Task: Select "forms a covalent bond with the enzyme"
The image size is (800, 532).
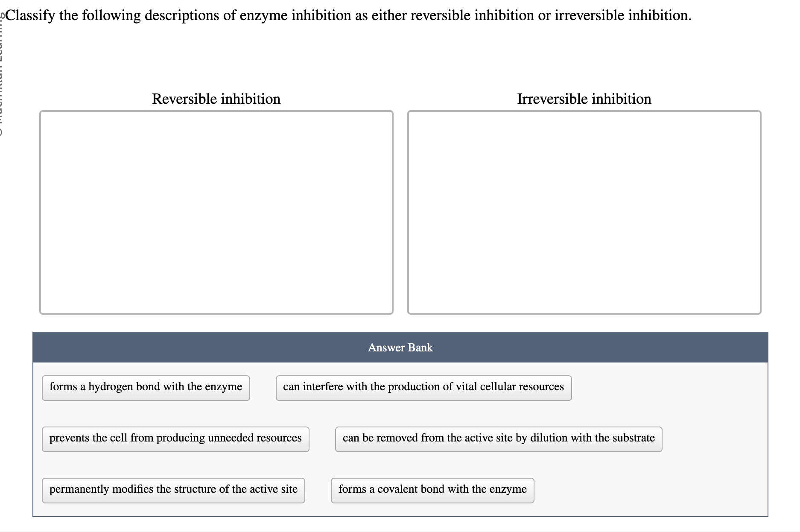Action: coord(432,490)
